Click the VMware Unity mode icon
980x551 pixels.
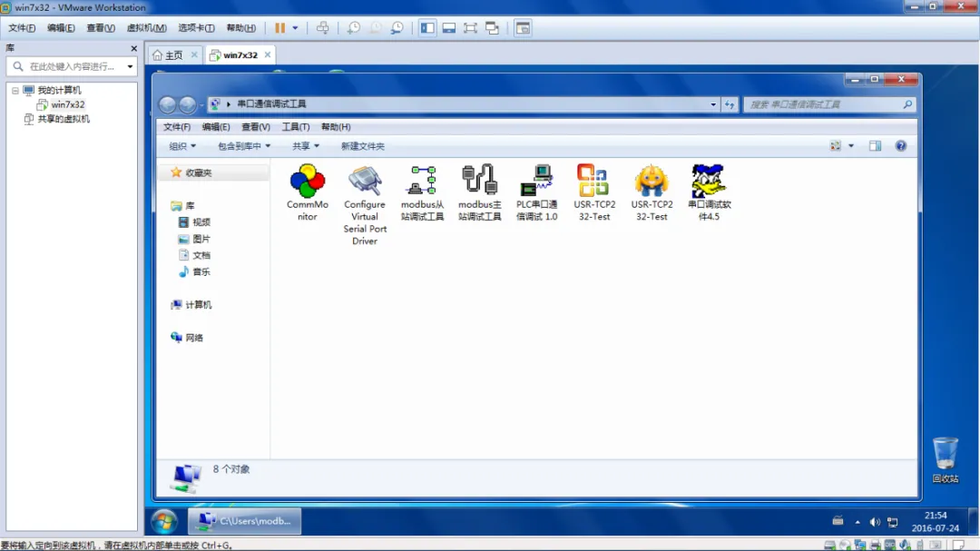[493, 27]
